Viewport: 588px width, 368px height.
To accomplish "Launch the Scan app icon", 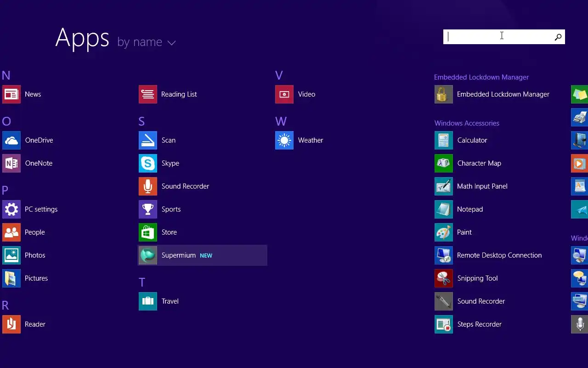I will pyautogui.click(x=148, y=140).
